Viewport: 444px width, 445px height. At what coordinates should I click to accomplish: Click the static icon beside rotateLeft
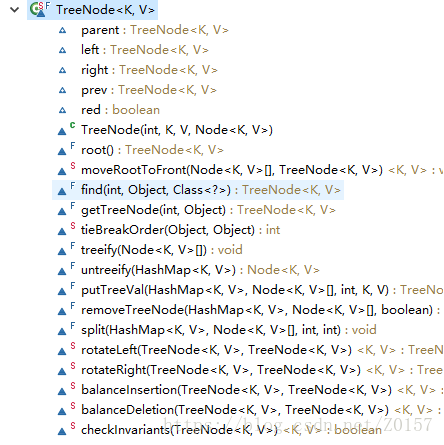[66, 349]
